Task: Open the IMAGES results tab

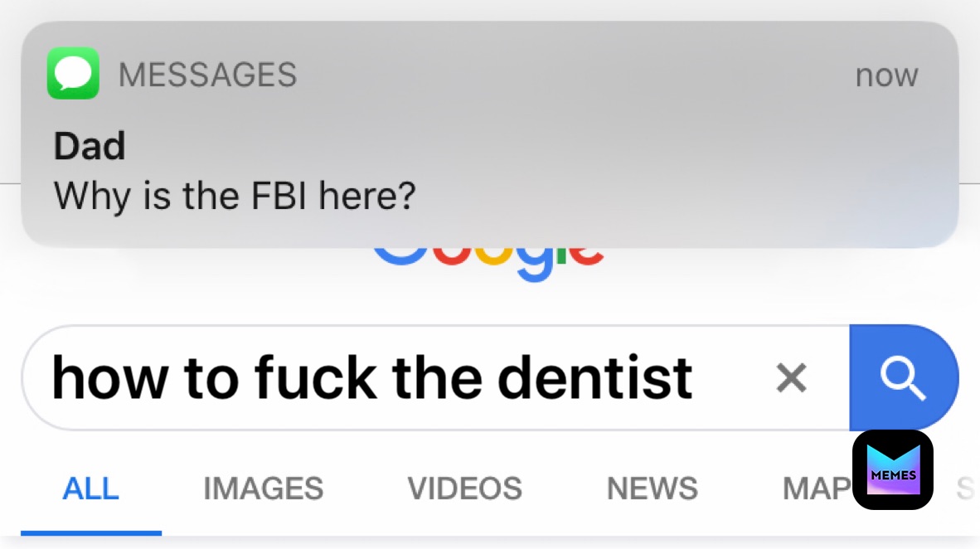Action: pos(263,488)
